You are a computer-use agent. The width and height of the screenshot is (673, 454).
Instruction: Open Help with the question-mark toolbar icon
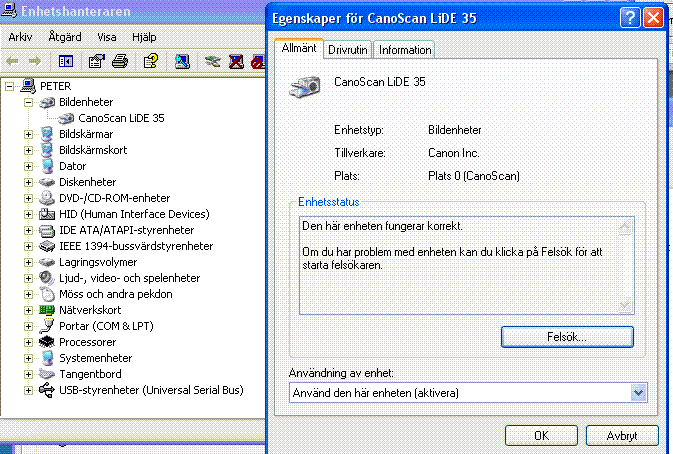151,61
